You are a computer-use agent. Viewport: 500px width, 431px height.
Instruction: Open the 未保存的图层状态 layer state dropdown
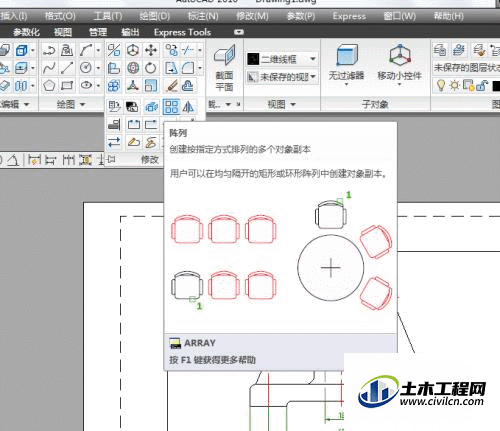pyautogui.click(x=467, y=68)
